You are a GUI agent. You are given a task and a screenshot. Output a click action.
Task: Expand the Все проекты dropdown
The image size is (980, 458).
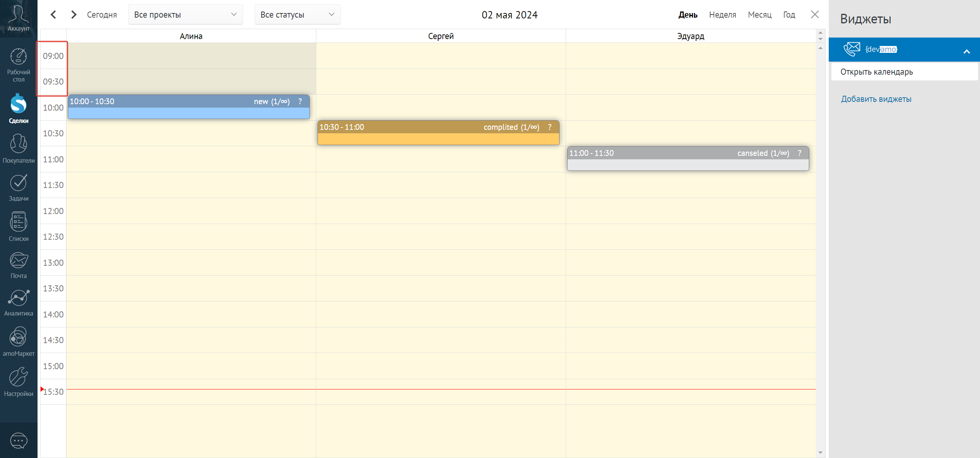[185, 15]
